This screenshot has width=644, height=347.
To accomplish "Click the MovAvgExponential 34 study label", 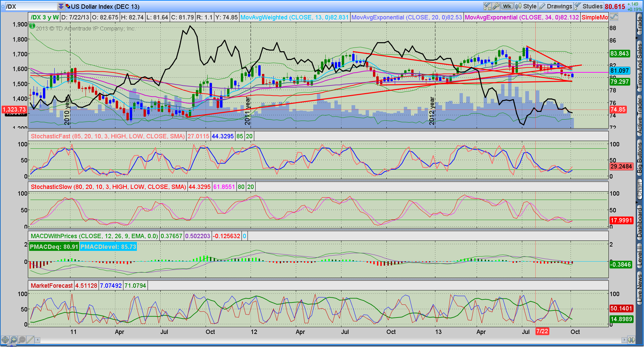I will (x=522, y=17).
